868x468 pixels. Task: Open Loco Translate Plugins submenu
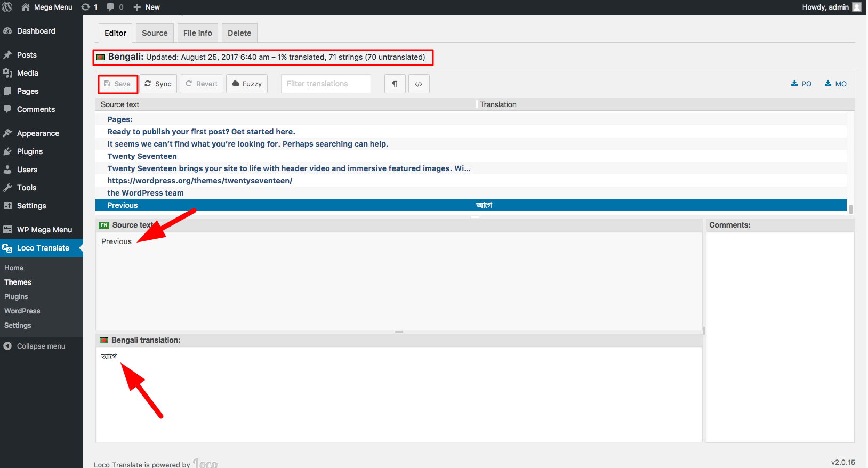pos(16,296)
